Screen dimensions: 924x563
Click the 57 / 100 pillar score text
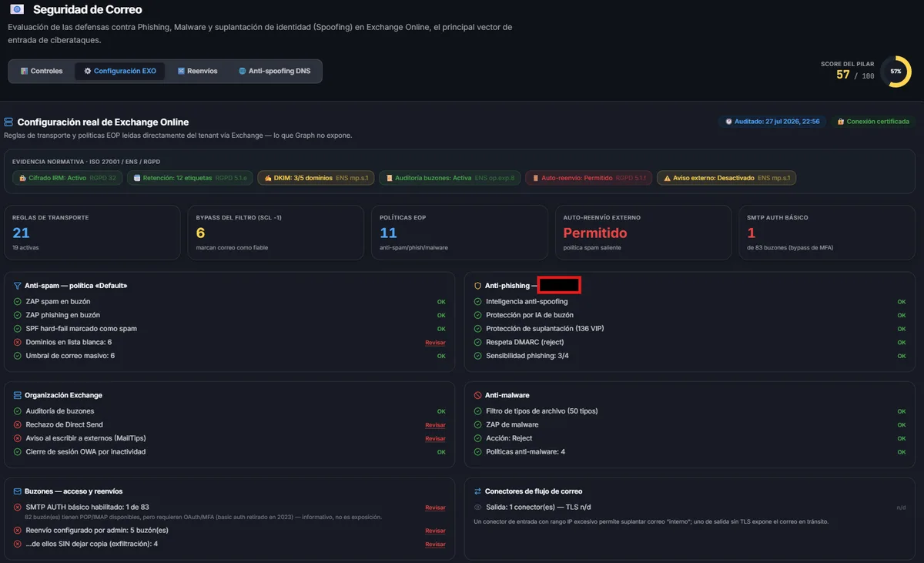point(855,75)
